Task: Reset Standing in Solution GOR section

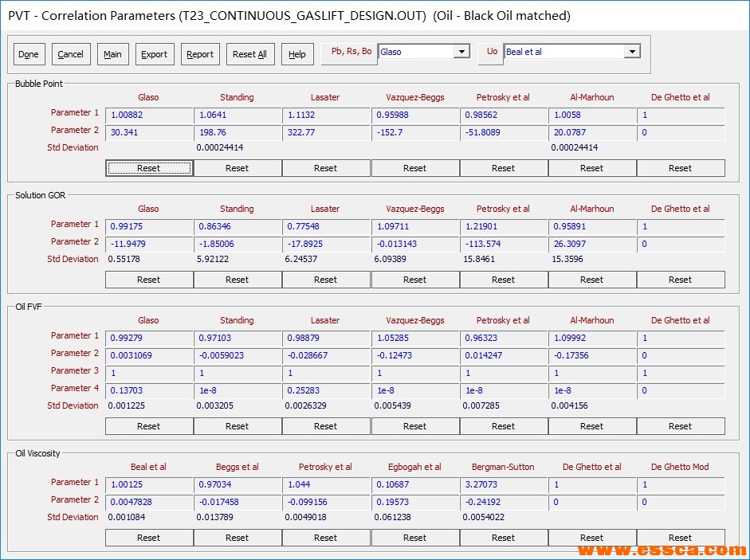Action: click(237, 280)
